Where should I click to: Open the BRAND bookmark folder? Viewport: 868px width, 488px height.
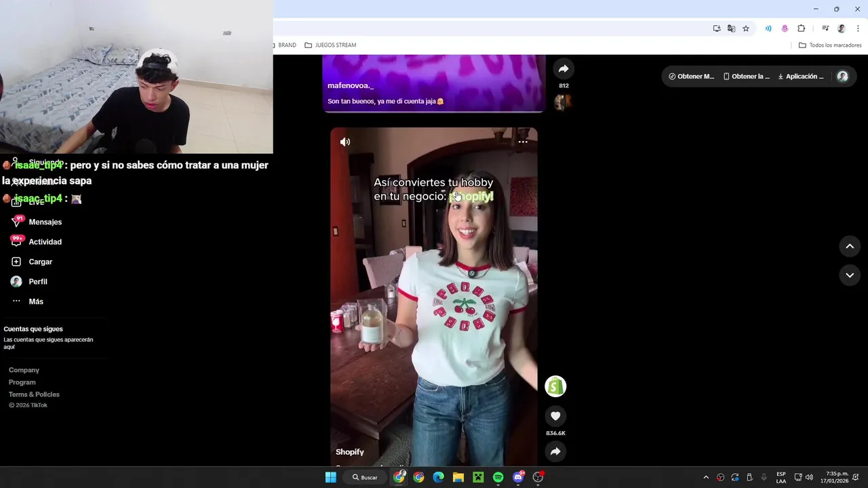pyautogui.click(x=286, y=45)
